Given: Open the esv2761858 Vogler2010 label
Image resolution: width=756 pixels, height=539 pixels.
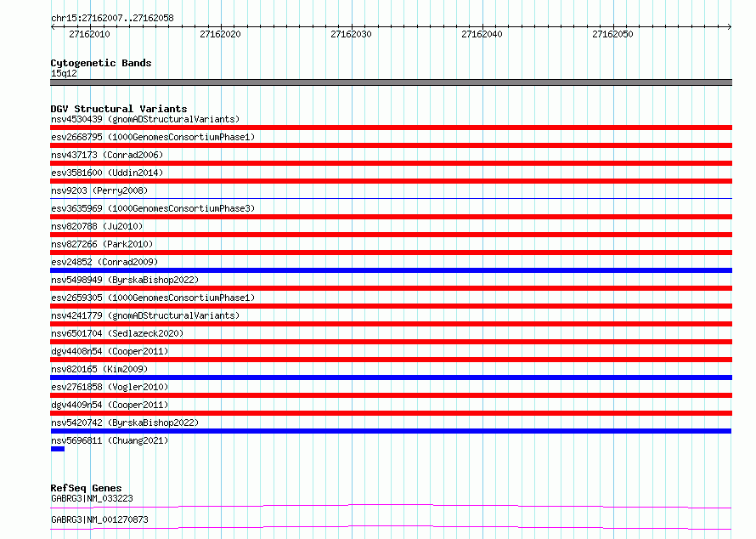Looking at the screenshot, I should (x=110, y=387).
